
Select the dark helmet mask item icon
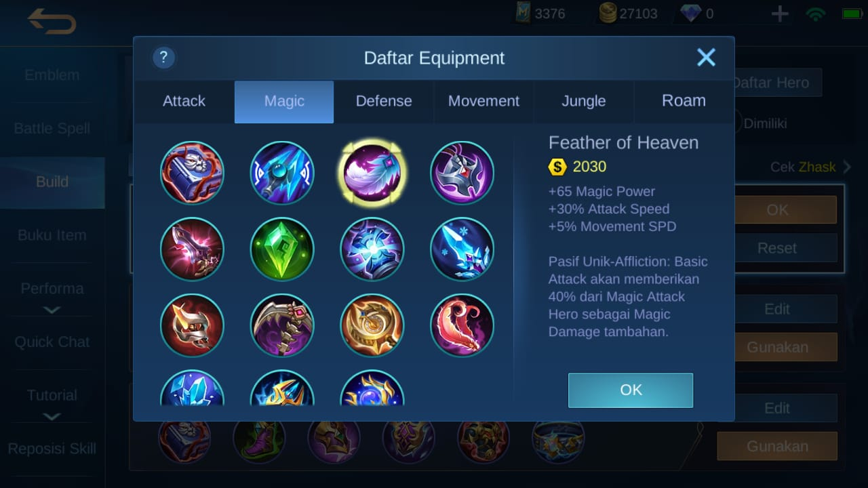pos(462,173)
